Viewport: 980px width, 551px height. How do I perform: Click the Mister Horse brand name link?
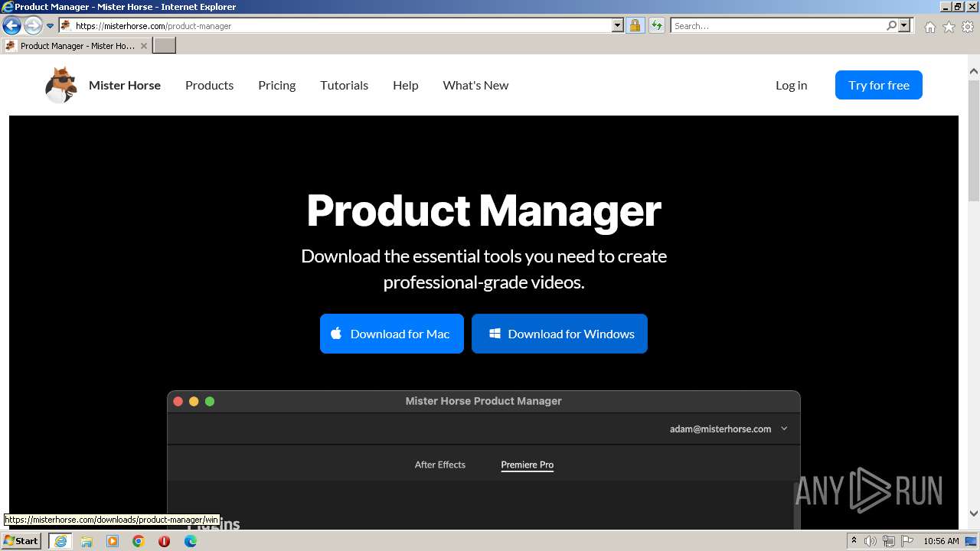point(125,85)
